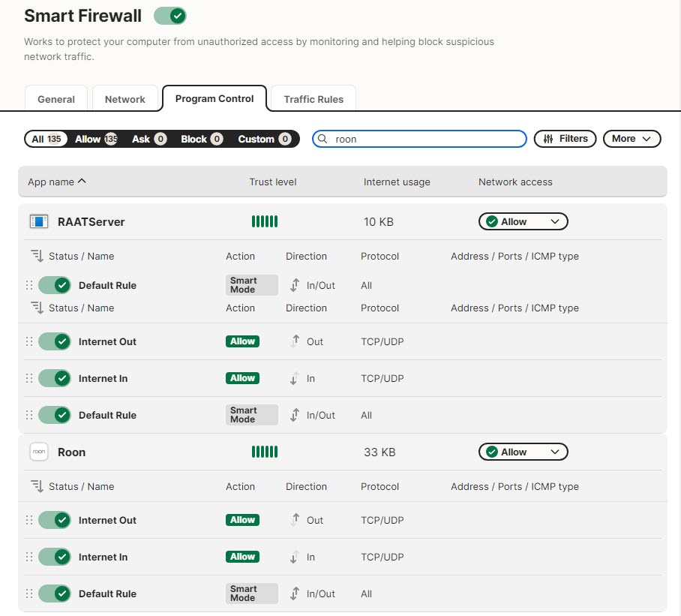Click the sort icon under RAATServer
This screenshot has height=616, width=681.
pyautogui.click(x=37, y=256)
